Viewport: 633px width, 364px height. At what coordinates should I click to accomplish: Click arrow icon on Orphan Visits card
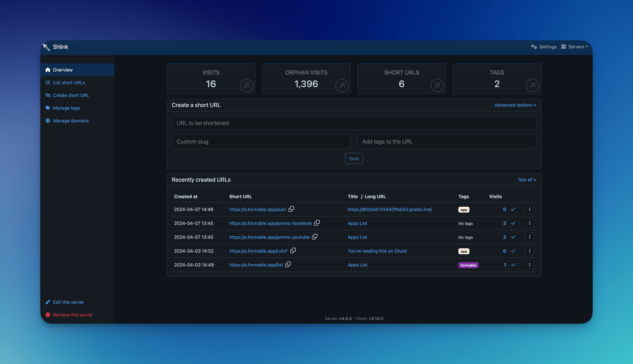pos(342,85)
